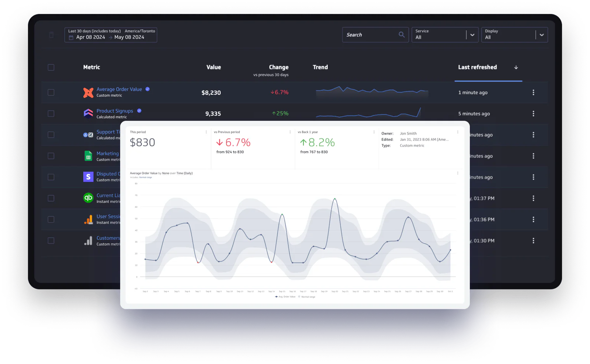Click into the Search input field
Screen dimensions: 590x364
pyautogui.click(x=371, y=35)
